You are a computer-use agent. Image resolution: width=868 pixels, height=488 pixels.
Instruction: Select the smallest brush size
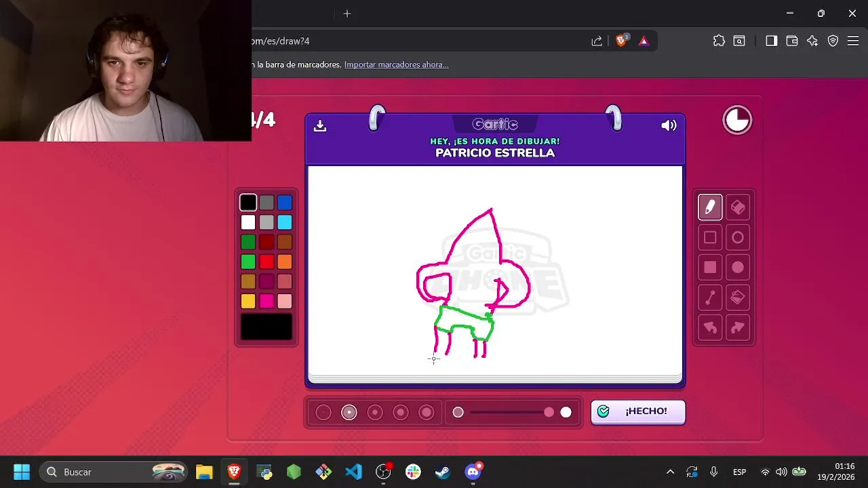(323, 412)
